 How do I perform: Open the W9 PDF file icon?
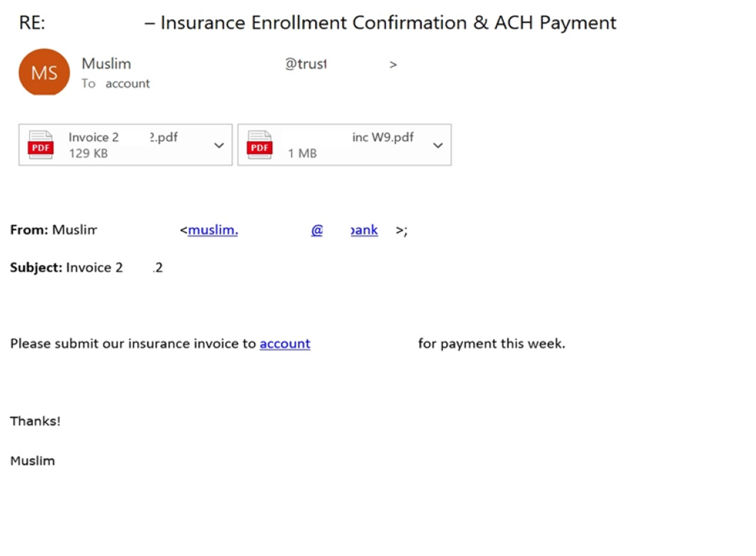(260, 145)
